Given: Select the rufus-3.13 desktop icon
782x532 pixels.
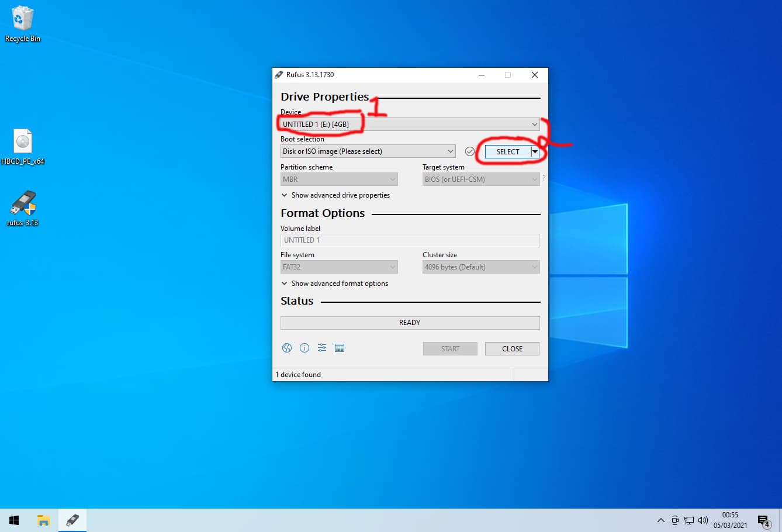Looking at the screenshot, I should pyautogui.click(x=23, y=208).
